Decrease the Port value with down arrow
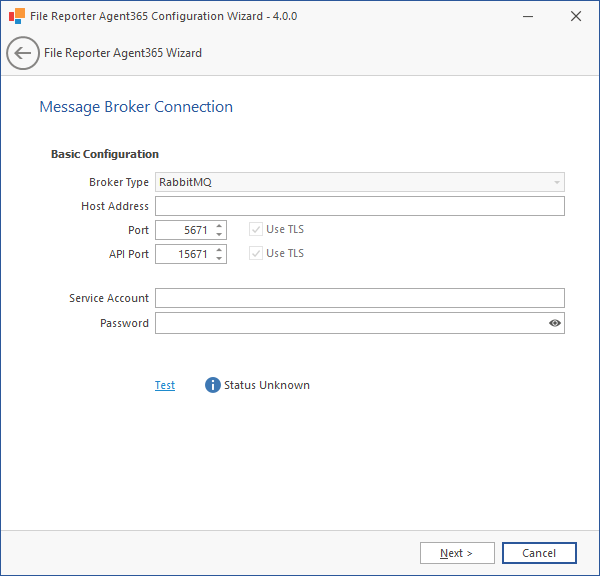Viewport: 600px width, 576px height. (x=219, y=235)
